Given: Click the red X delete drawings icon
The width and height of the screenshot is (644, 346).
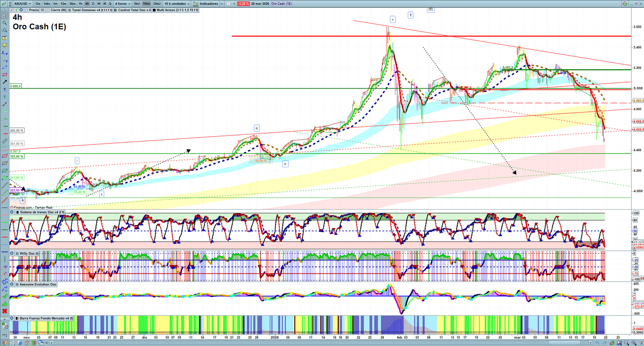Looking at the screenshot, I should click(x=4, y=311).
